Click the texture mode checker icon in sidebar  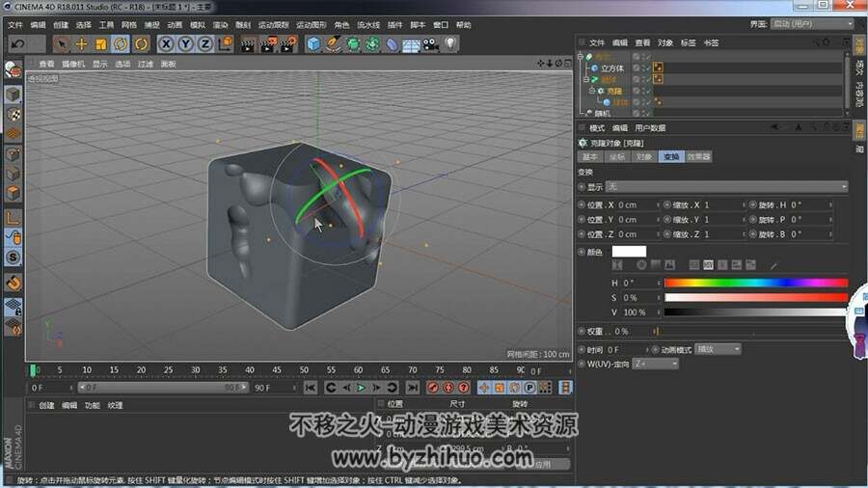point(14,115)
